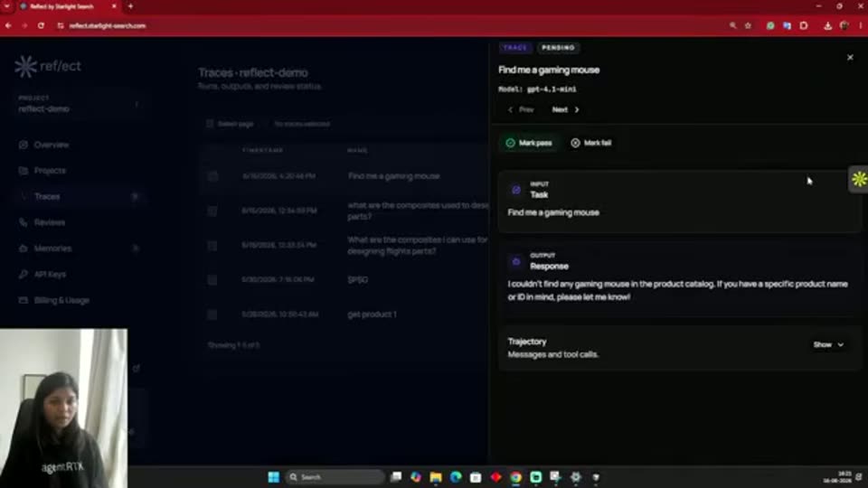Screen dimensions: 868x488
Task: Click the green extension icon in toolbar
Action: 770,25
